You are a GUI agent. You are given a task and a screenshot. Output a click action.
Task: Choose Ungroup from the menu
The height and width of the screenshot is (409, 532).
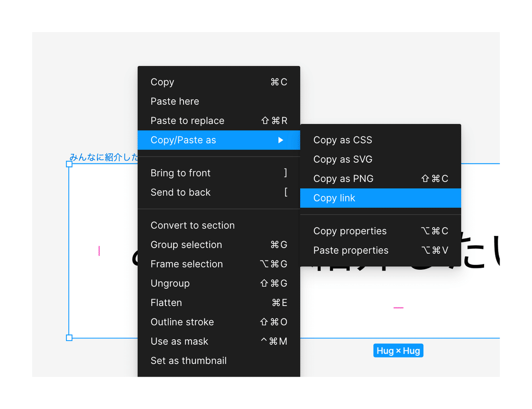[219, 283]
